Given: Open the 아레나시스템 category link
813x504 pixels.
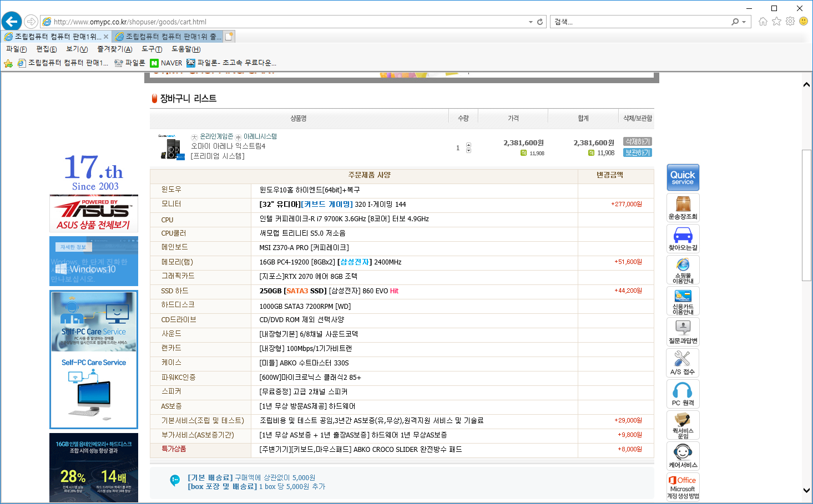Looking at the screenshot, I should [260, 136].
